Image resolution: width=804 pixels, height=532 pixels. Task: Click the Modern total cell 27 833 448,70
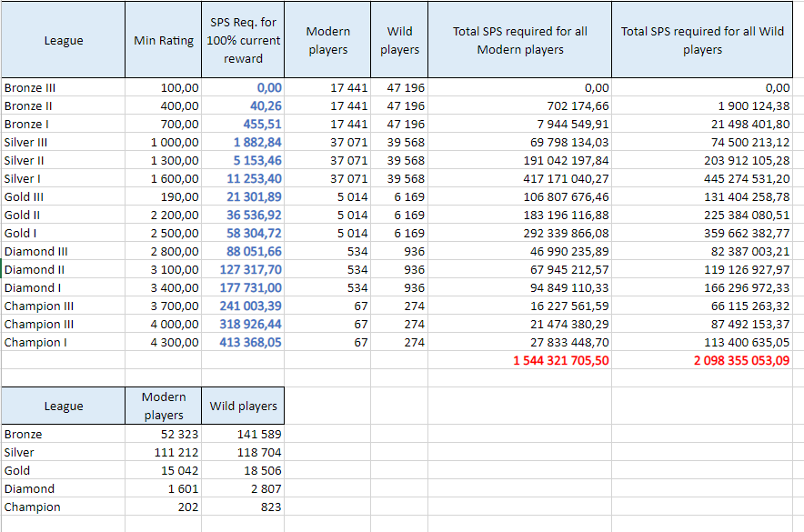tap(520, 342)
